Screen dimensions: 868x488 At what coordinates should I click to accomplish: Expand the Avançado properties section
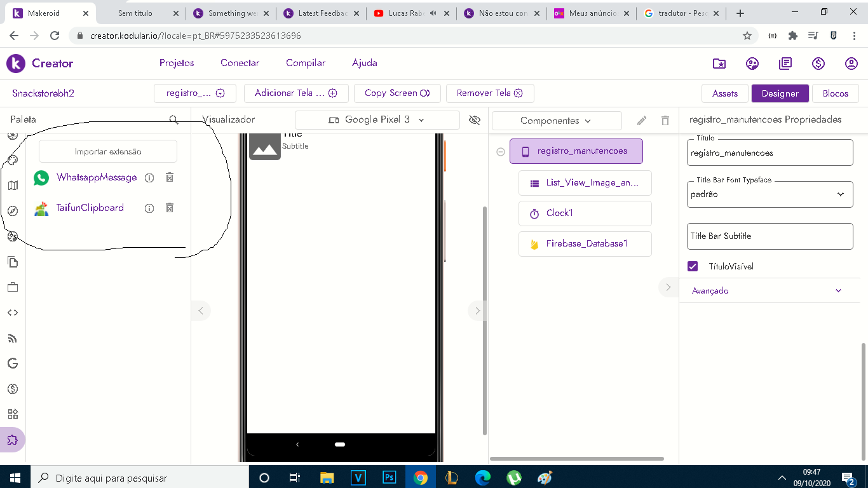(x=769, y=290)
